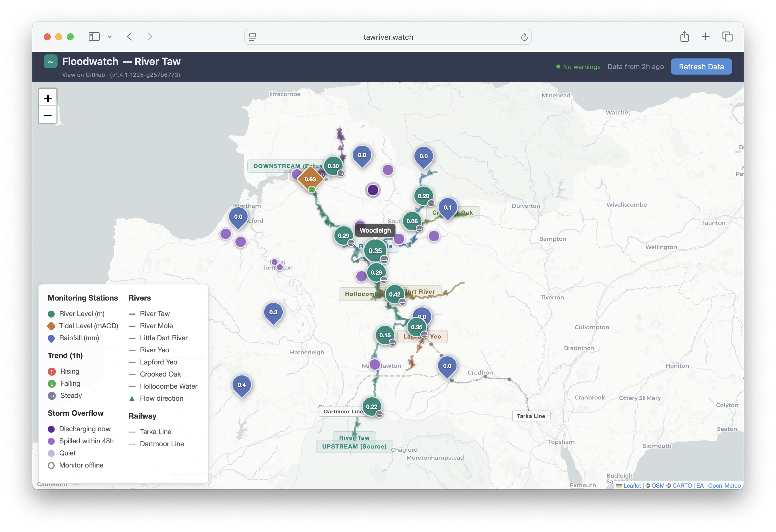Open the OSM attribution link
This screenshot has width=776, height=532.
click(x=657, y=485)
